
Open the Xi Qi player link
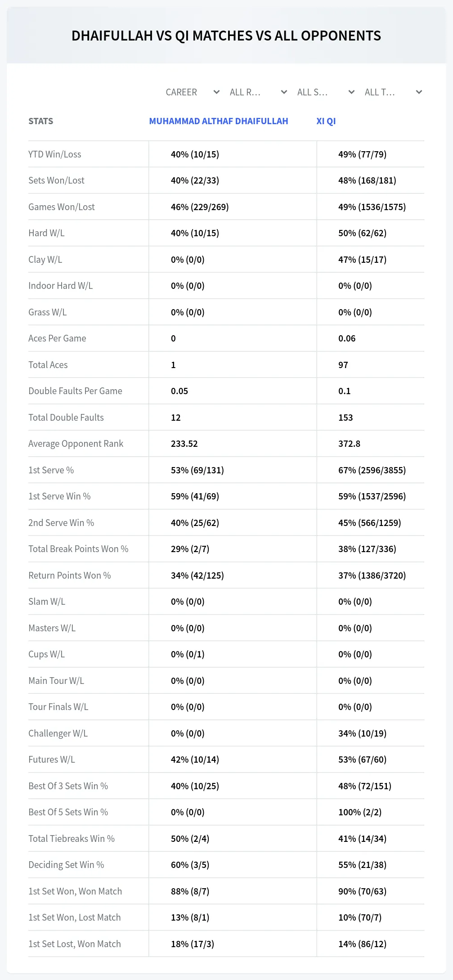[326, 121]
